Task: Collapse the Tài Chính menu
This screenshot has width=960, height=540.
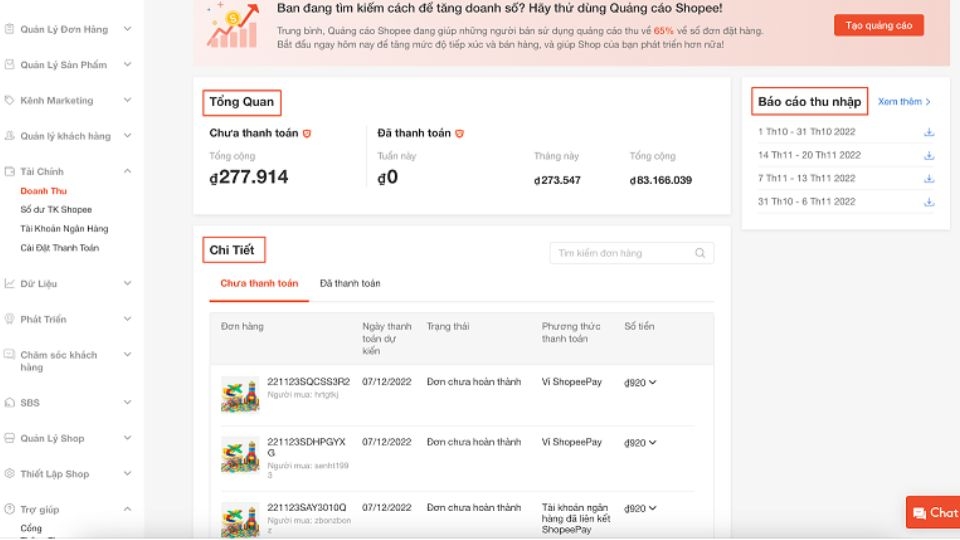Action: tap(127, 171)
